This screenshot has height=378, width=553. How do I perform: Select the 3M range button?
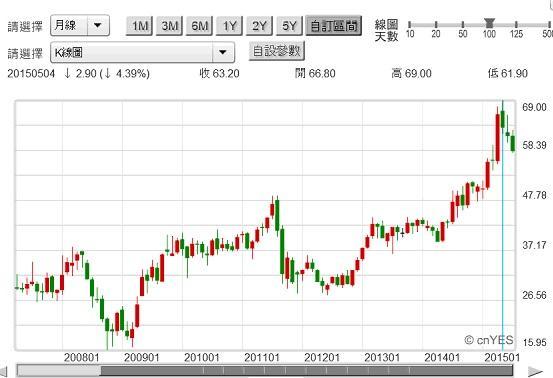169,26
